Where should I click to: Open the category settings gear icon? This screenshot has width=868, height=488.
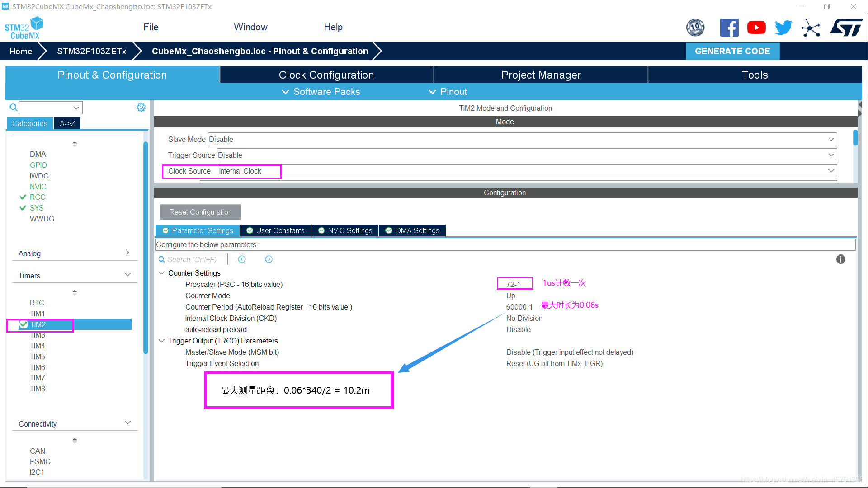point(141,107)
